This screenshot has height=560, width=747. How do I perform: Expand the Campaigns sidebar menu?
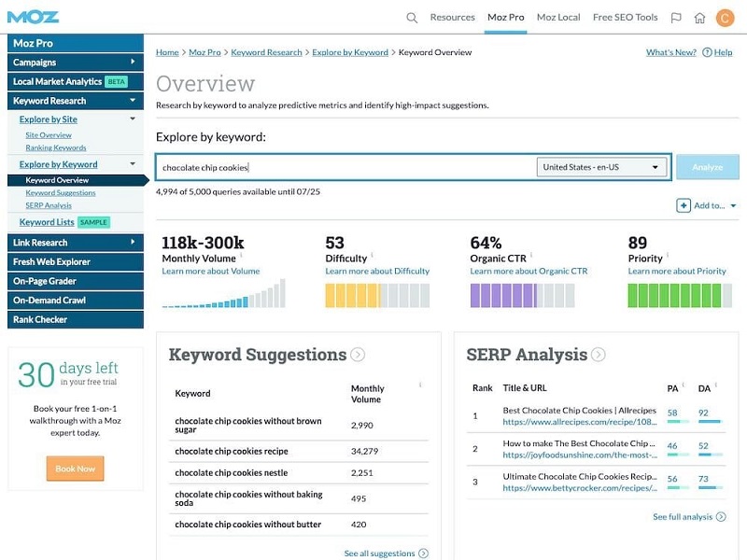click(x=76, y=63)
